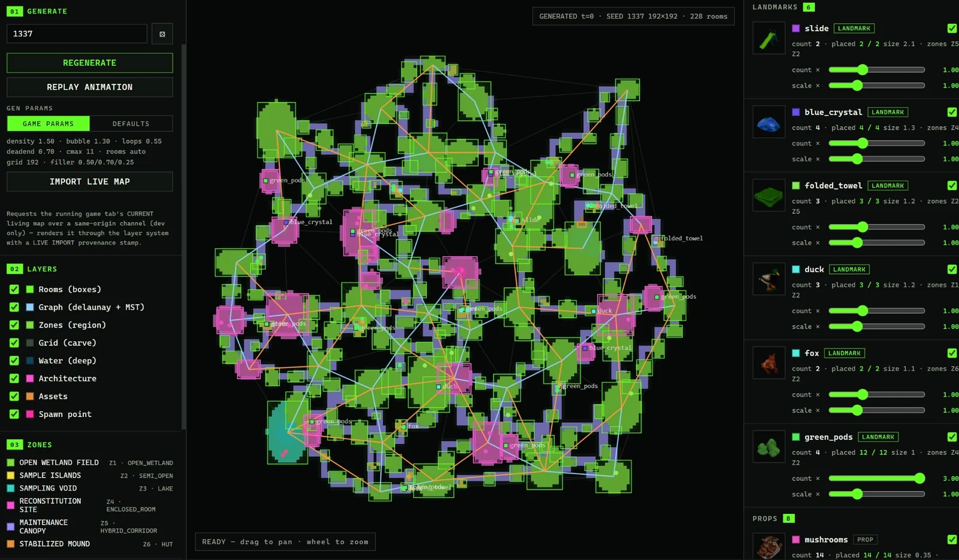This screenshot has width=959, height=560.
Task: Click the pink swatch next to mushrooms
Action: click(796, 540)
